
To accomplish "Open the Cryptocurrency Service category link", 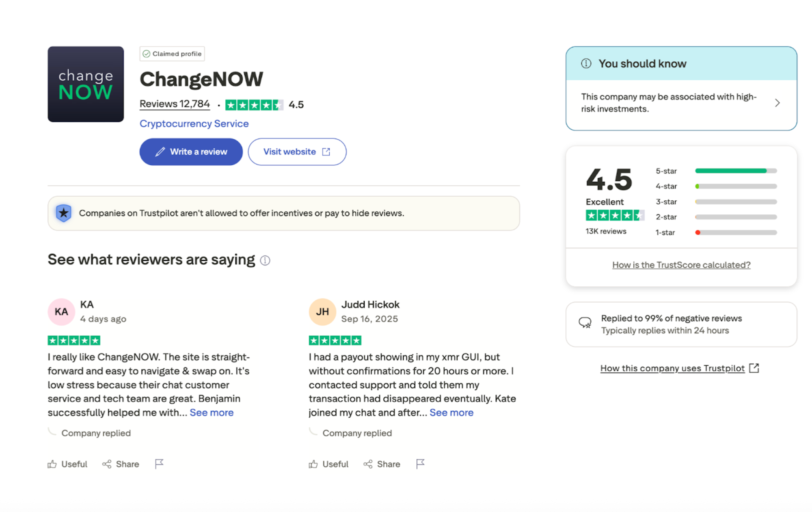I will (194, 123).
